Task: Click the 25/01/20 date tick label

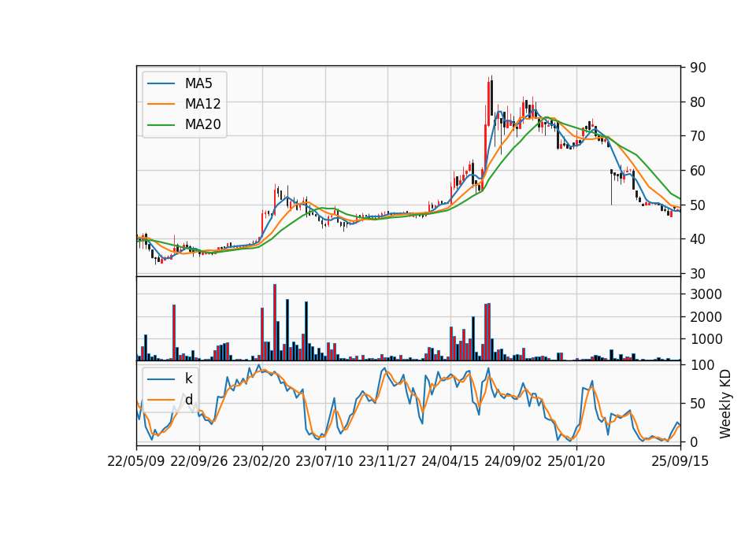Action: click(576, 461)
